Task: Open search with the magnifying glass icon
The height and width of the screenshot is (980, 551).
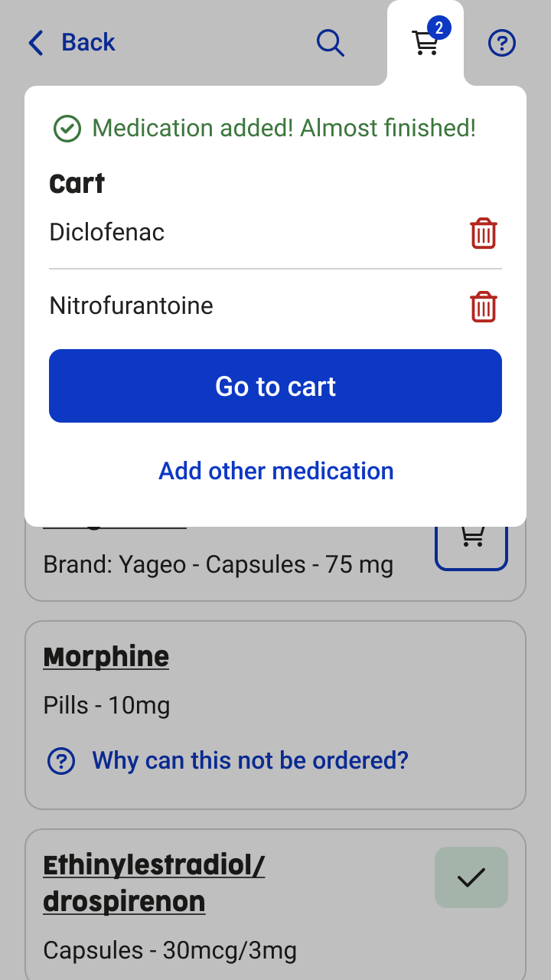Action: (331, 43)
